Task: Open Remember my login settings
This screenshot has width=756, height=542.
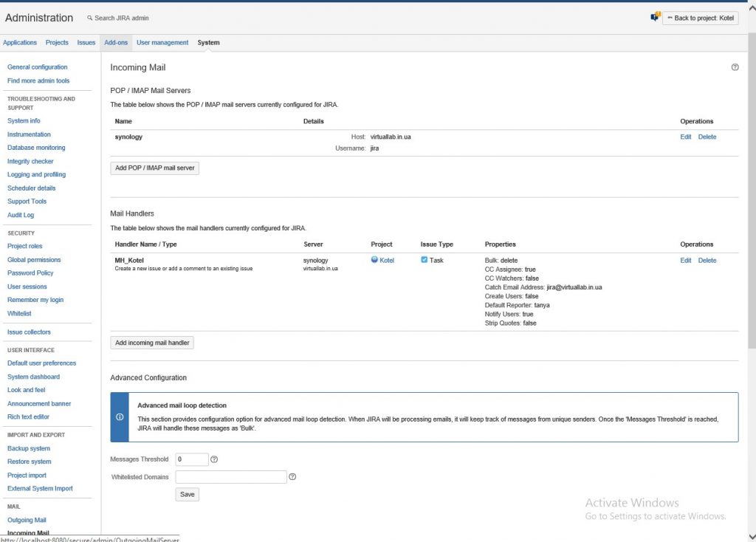Action: coord(35,300)
